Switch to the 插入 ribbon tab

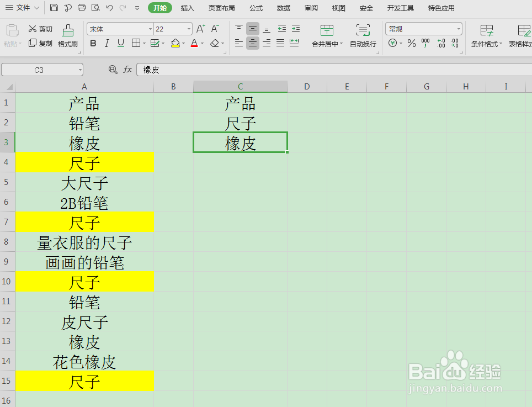click(187, 8)
